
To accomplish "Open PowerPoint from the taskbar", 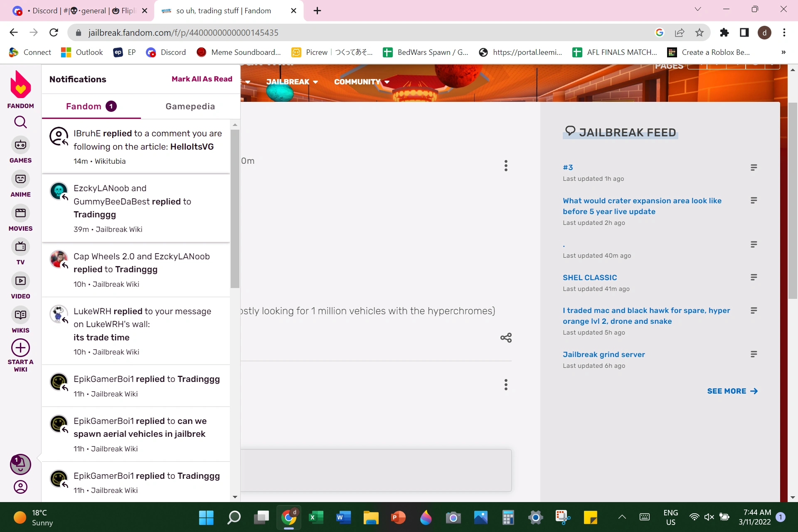I will 398,517.
